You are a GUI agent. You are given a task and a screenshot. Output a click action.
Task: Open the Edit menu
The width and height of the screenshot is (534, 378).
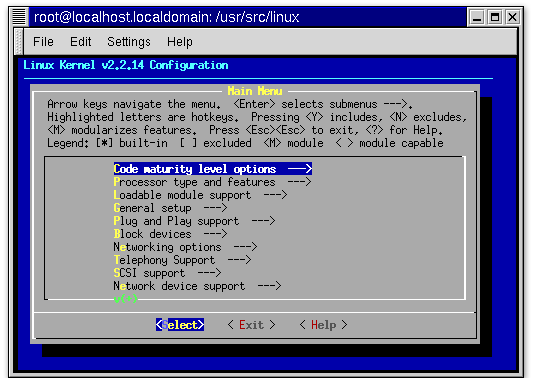point(80,42)
